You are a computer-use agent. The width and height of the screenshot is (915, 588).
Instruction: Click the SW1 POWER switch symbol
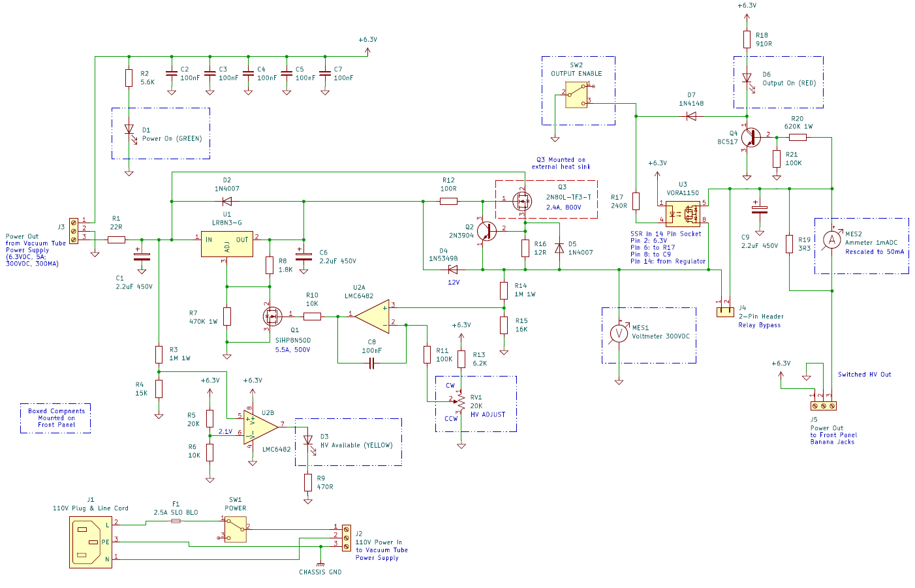click(235, 530)
